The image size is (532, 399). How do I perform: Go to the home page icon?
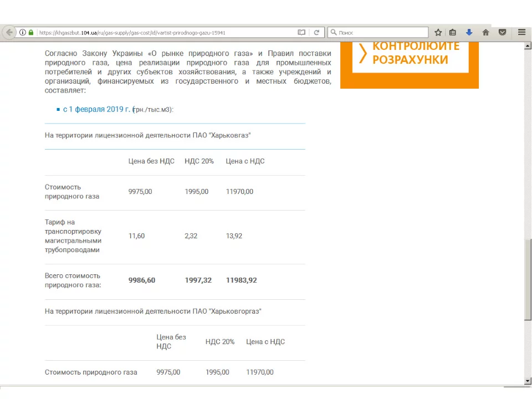coord(486,33)
